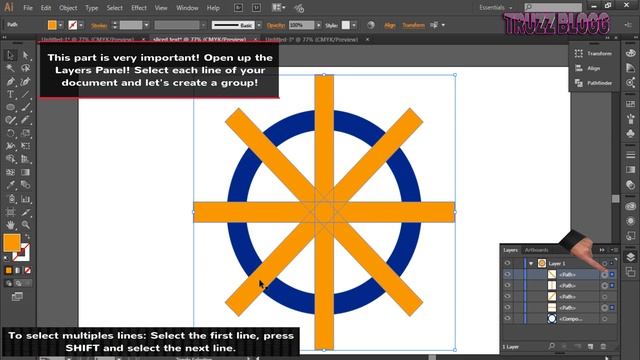Select the Hand tool
The height and width of the screenshot is (360, 640).
[x=11, y=225]
